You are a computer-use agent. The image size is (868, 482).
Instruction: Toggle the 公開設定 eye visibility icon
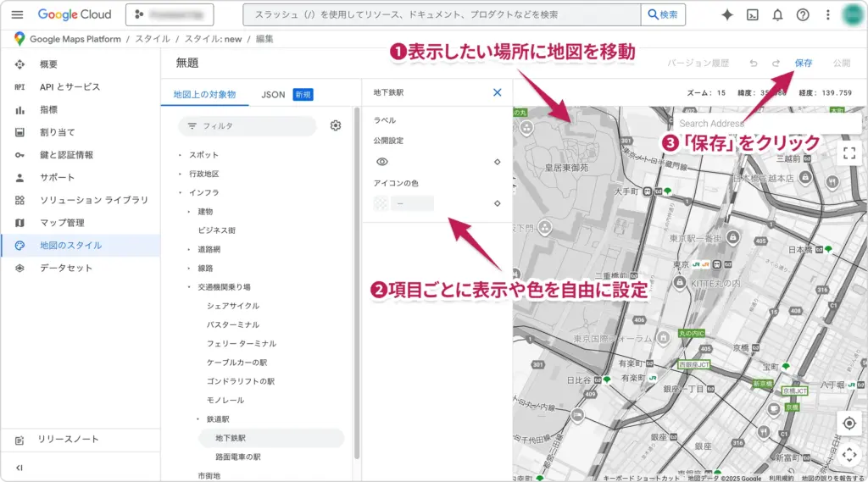pos(382,162)
